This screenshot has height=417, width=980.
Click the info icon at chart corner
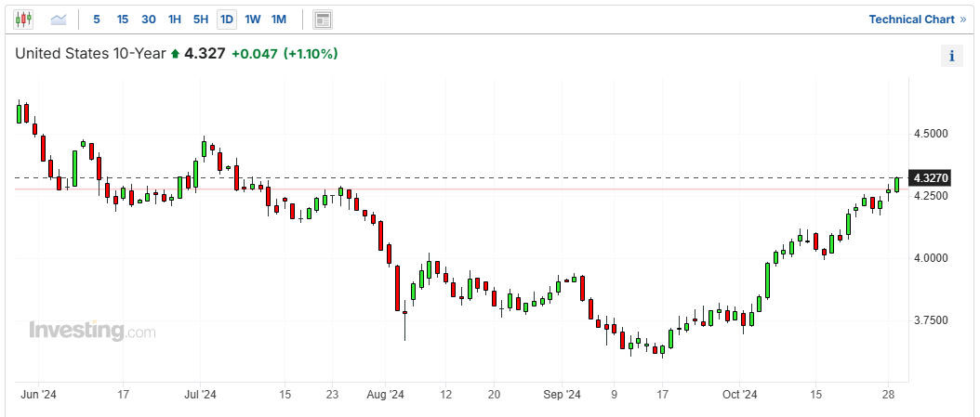[x=952, y=56]
